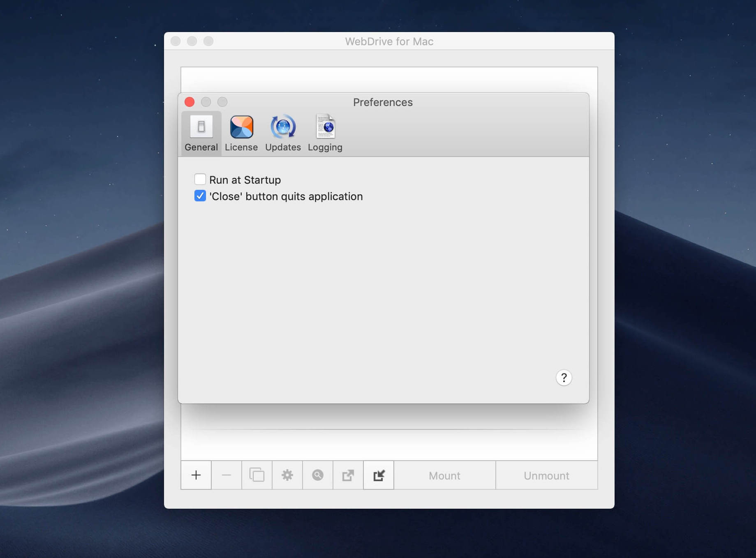Click the WebDrive for Mac title text
The image size is (756, 558).
[389, 42]
